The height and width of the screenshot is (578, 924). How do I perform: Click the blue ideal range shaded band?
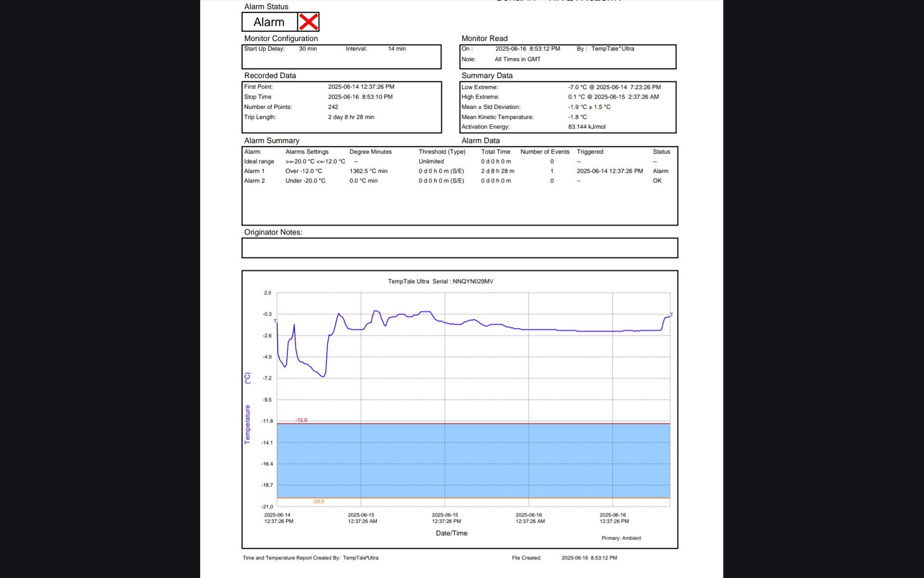[x=474, y=460]
